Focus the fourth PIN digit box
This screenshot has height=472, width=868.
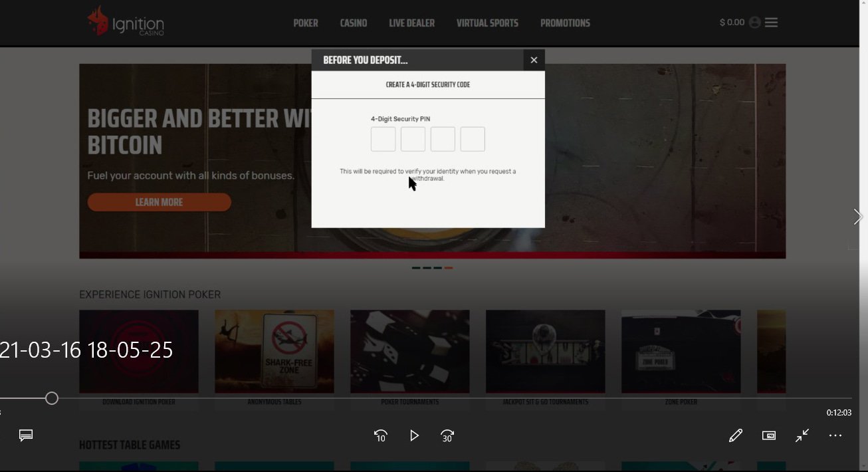pyautogui.click(x=473, y=139)
